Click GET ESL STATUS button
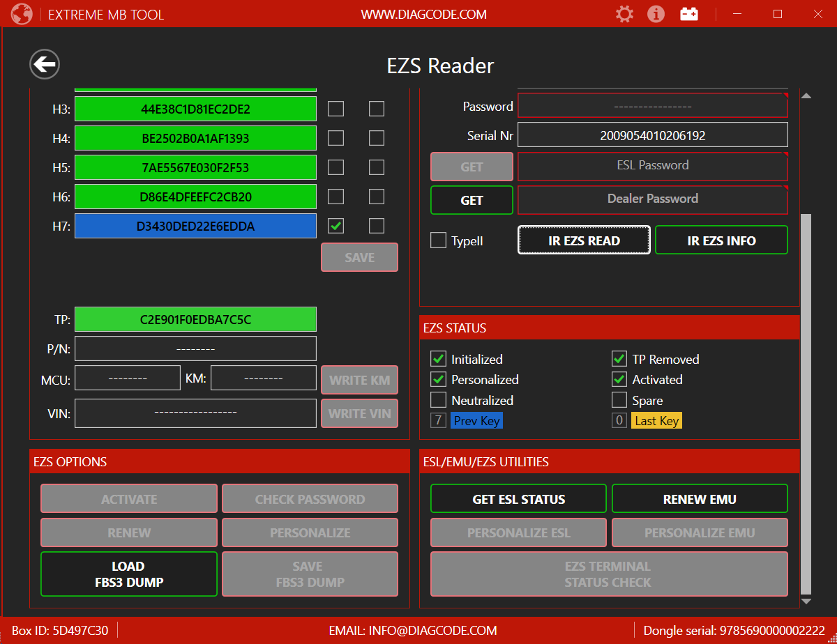837x644 pixels. pyautogui.click(x=518, y=499)
